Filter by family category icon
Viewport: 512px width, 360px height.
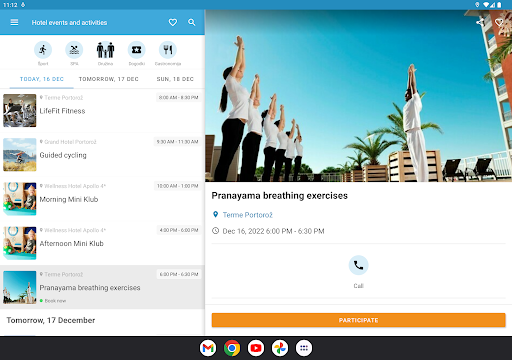(105, 50)
